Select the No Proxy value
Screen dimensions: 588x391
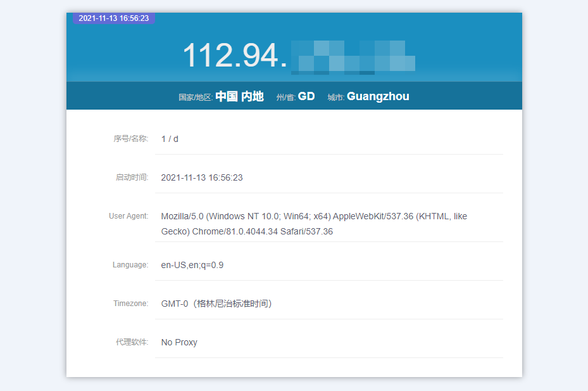click(x=179, y=343)
